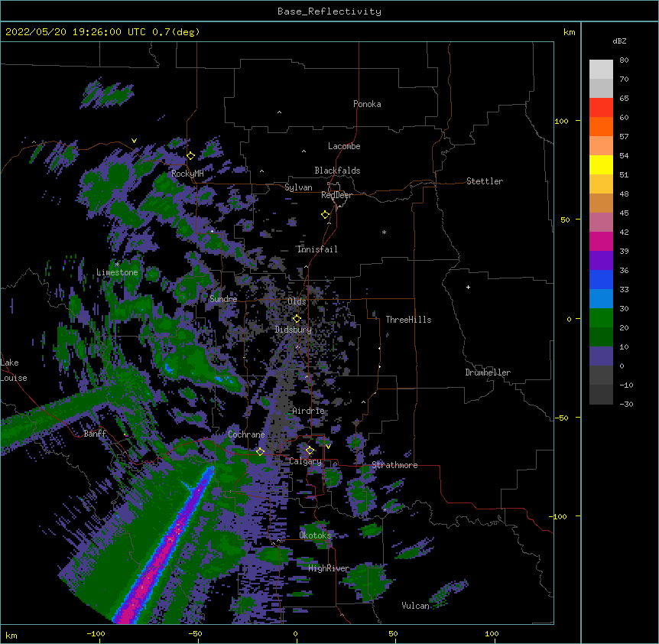Click the Lacombe city label
Viewport: 659px width, 644px height.
tap(344, 146)
